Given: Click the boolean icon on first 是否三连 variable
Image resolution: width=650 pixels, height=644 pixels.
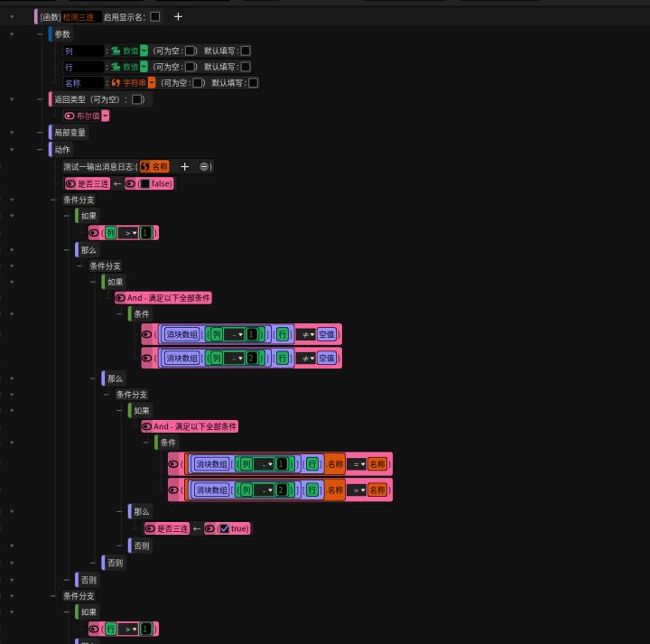Looking at the screenshot, I should pyautogui.click(x=70, y=183).
